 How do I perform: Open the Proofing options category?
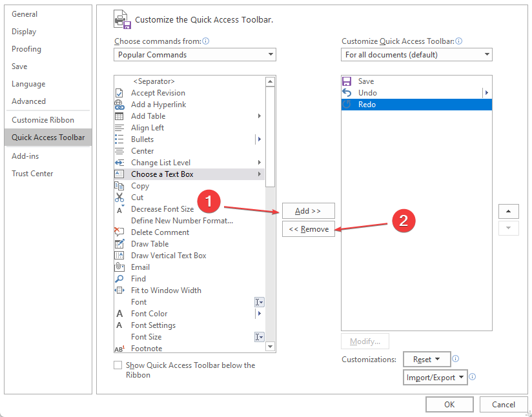coord(26,49)
